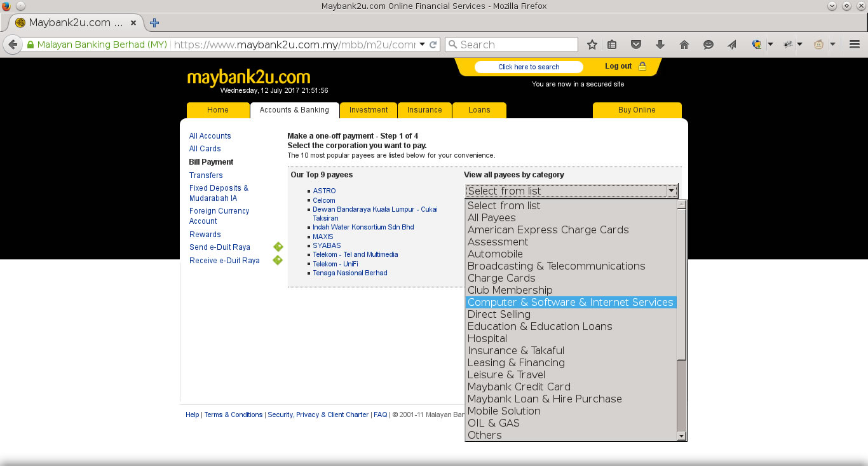Screen dimensions: 868x466
Task: Bookmark this page with the star icon
Action: coord(592,45)
